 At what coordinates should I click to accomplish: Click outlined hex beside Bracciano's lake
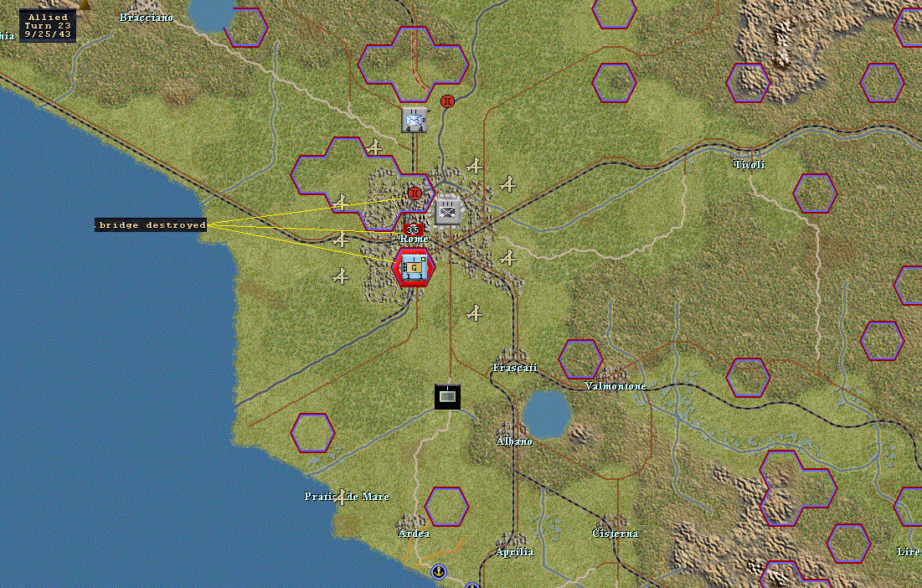tap(246, 27)
